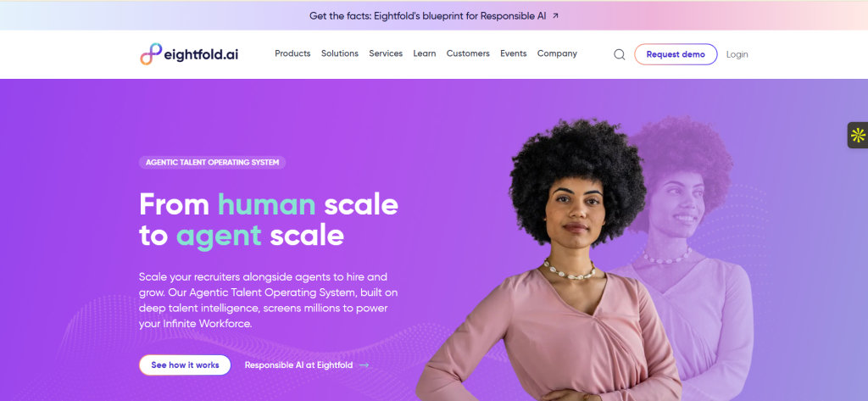Viewport: 868px width, 401px height.
Task: Click the eightfold.ai wordmark text
Action: pyautogui.click(x=201, y=54)
